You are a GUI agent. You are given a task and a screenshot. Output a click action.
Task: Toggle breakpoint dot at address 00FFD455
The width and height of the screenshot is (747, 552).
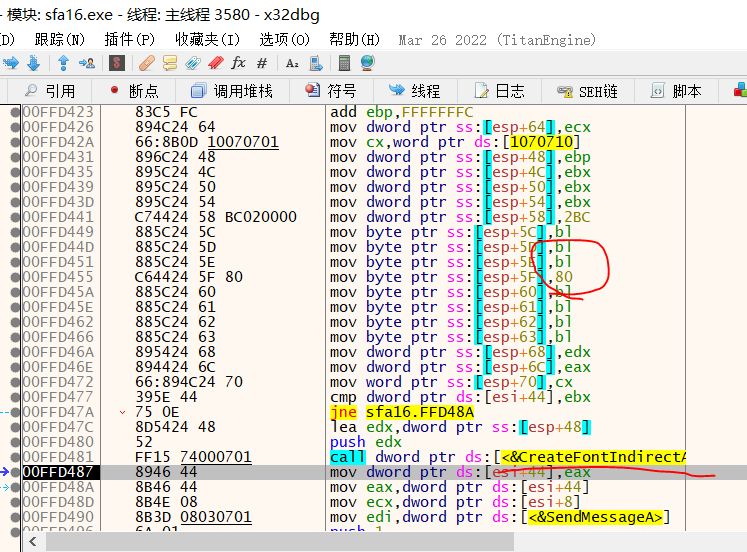click(x=14, y=277)
